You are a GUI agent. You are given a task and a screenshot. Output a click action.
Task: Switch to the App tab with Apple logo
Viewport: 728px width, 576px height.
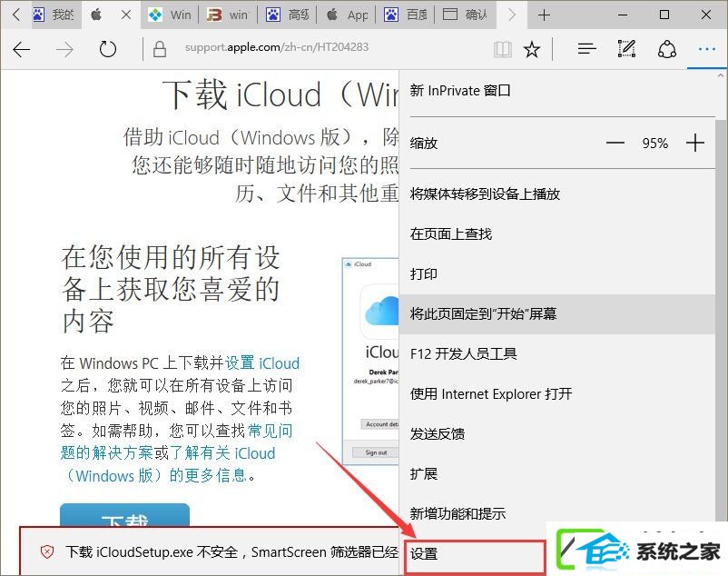click(347, 15)
